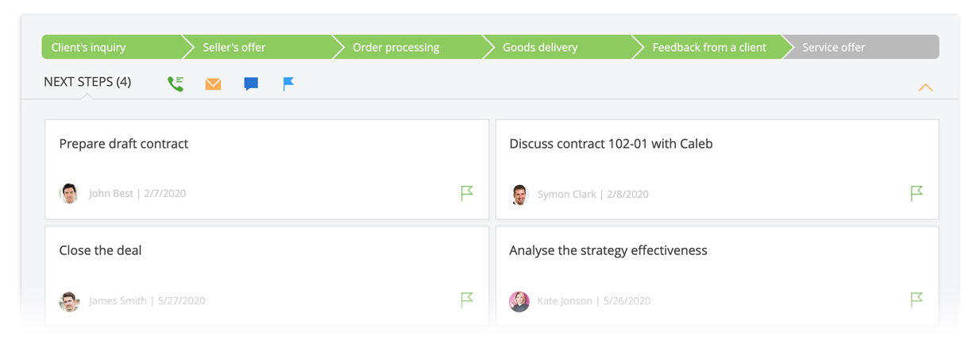
Task: Click flag on Prepare draft contract card
Action: point(467,193)
